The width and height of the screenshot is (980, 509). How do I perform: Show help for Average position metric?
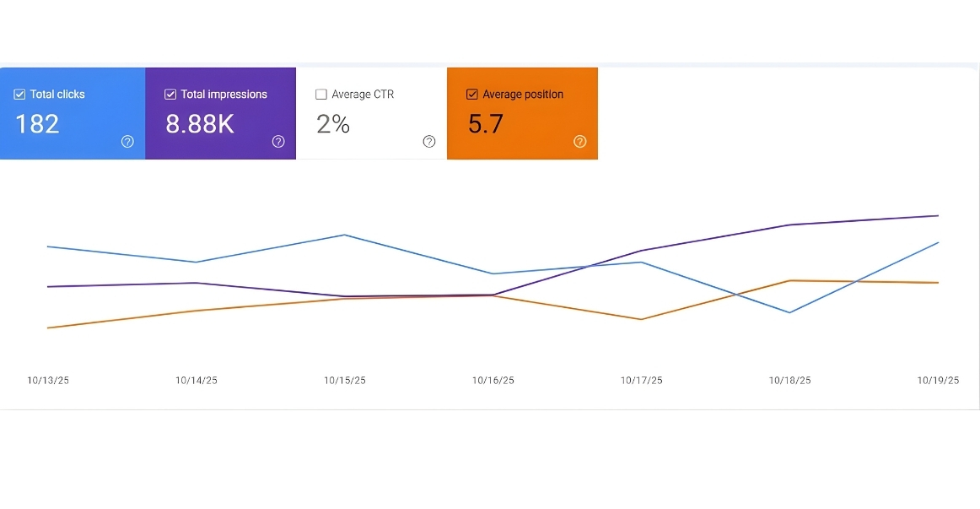click(579, 142)
